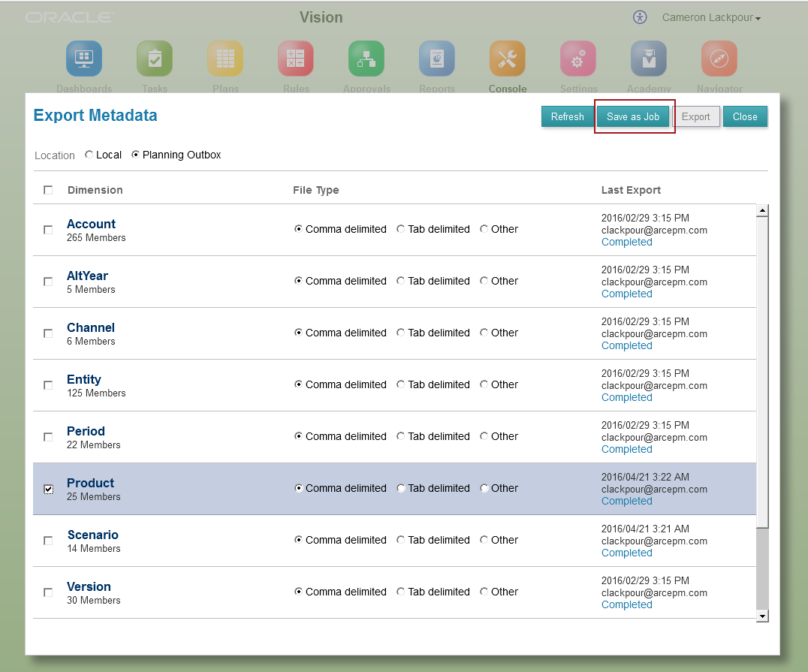The image size is (808, 672).
Task: Open the Account dimension link
Action: coord(91,225)
